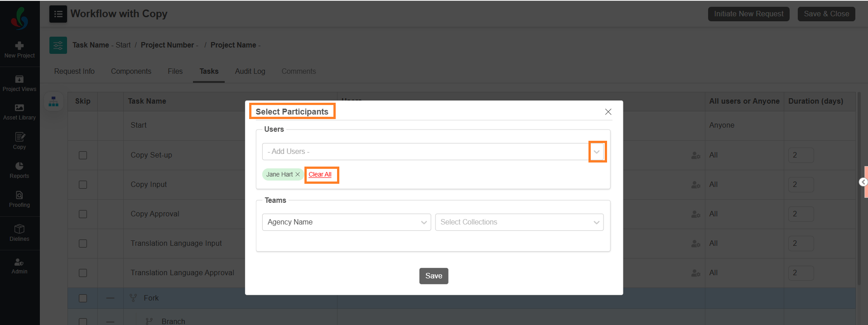The image size is (868, 325).
Task: Click the New Project plus icon
Action: 19,46
